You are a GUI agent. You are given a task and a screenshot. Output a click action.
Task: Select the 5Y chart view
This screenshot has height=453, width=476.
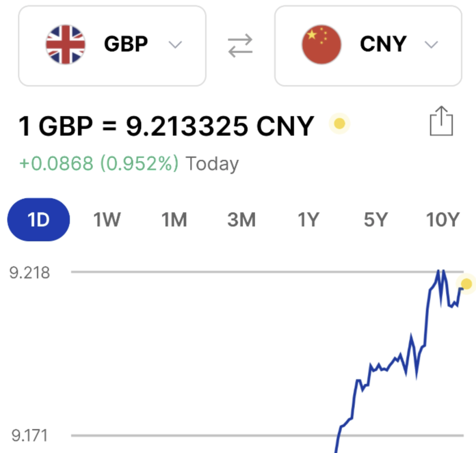[x=376, y=219]
